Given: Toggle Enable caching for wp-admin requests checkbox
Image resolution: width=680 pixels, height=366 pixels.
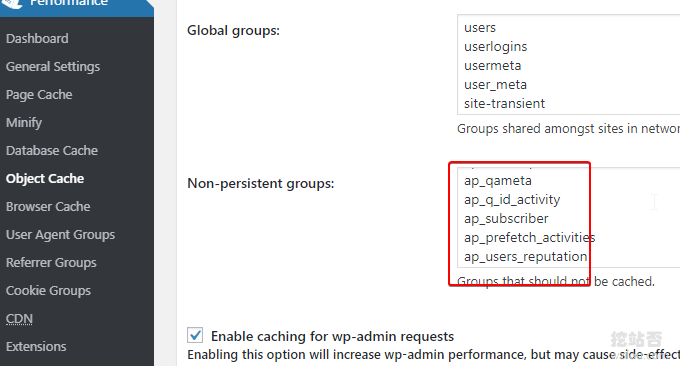Looking at the screenshot, I should (x=195, y=335).
